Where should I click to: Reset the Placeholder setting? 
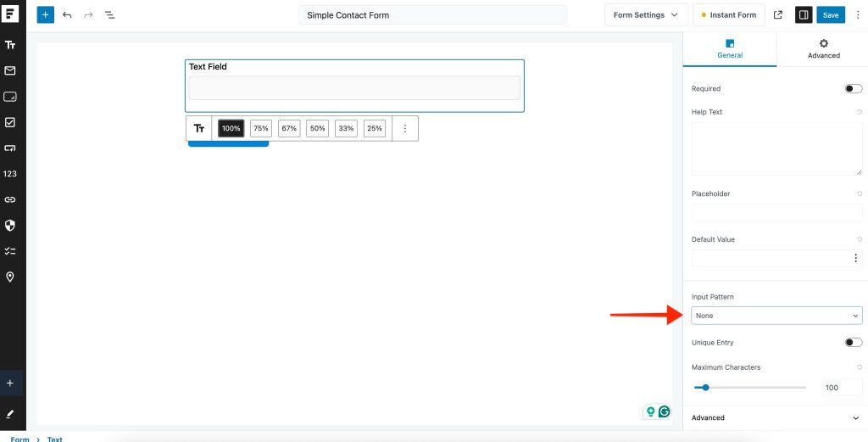click(x=860, y=194)
